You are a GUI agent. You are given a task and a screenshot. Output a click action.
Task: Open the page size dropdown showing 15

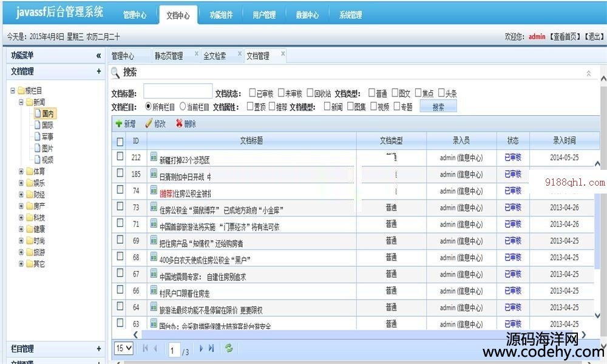[x=124, y=348]
